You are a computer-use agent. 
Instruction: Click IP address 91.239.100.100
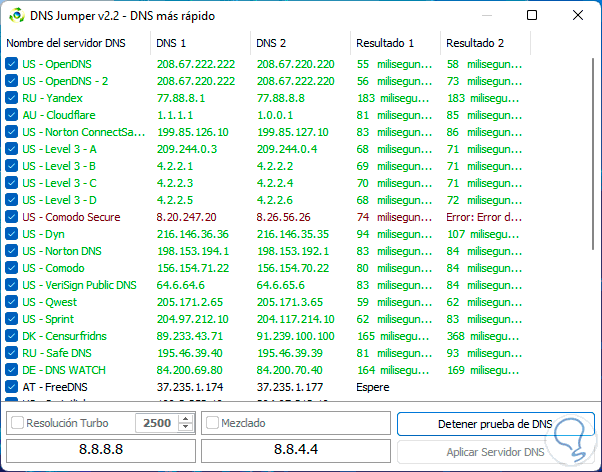tap(296, 336)
